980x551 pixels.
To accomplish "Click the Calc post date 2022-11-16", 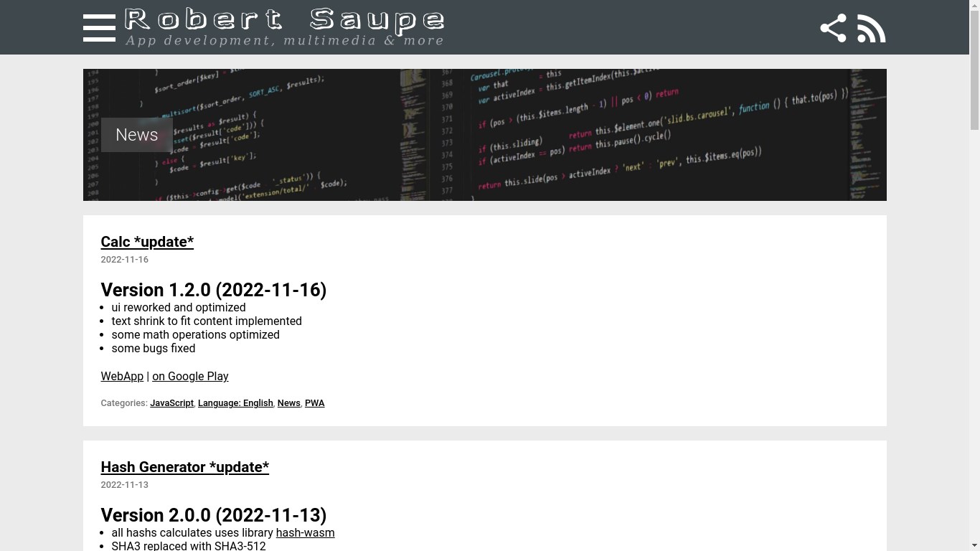I will pyautogui.click(x=125, y=260).
